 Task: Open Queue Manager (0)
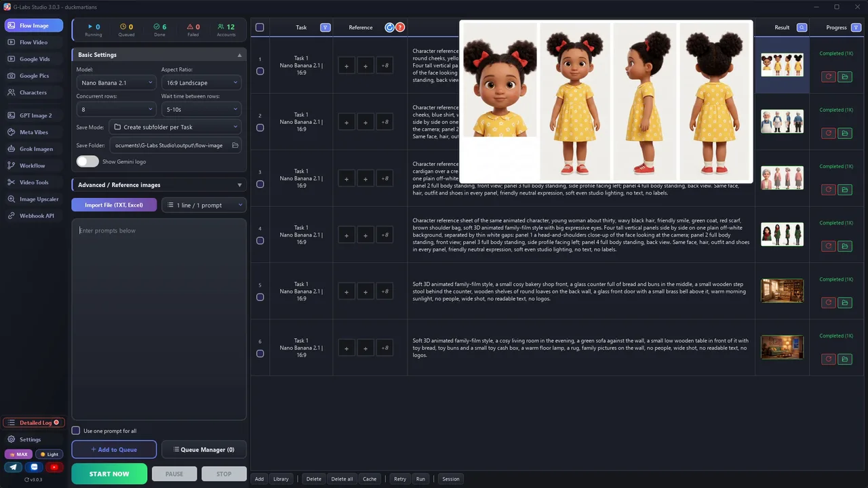click(x=204, y=449)
